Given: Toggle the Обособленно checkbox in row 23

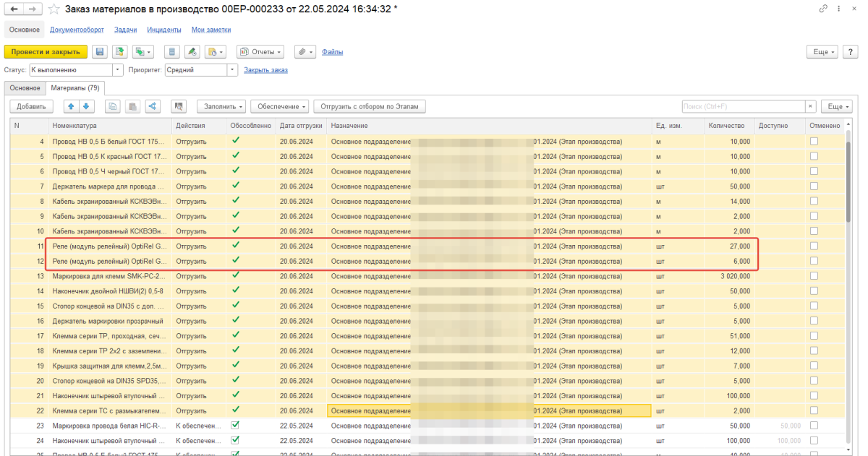Looking at the screenshot, I should (x=234, y=426).
